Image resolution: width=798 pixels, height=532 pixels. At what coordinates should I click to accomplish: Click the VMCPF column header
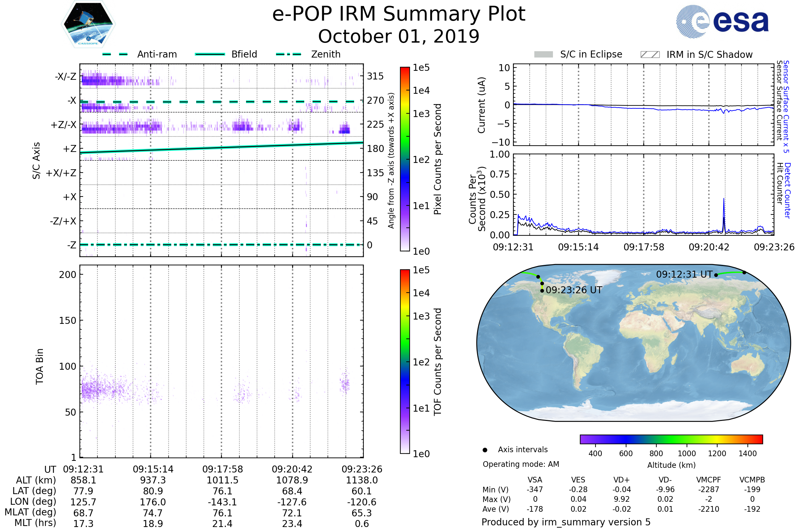click(x=709, y=480)
